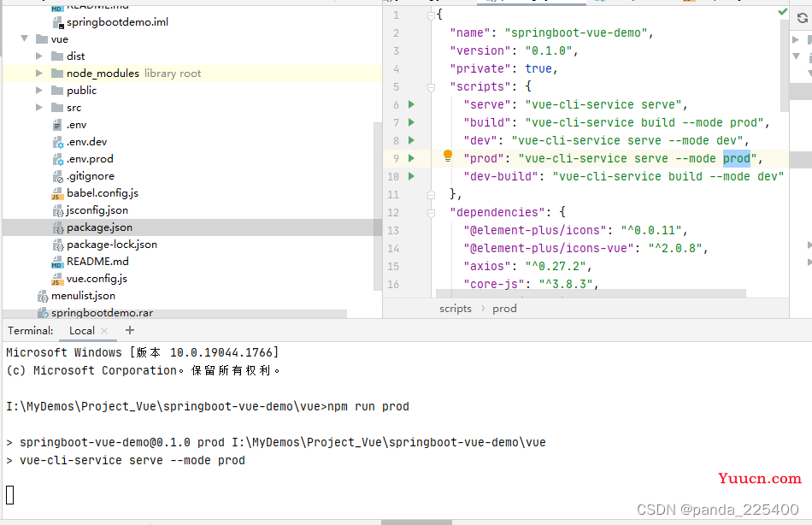Open the .gitignore file
This screenshot has height=525, width=812.
coord(91,175)
